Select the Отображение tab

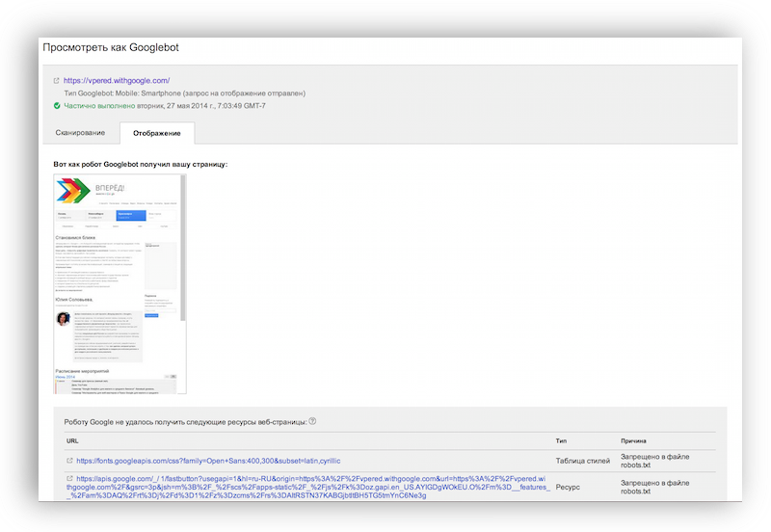point(157,133)
